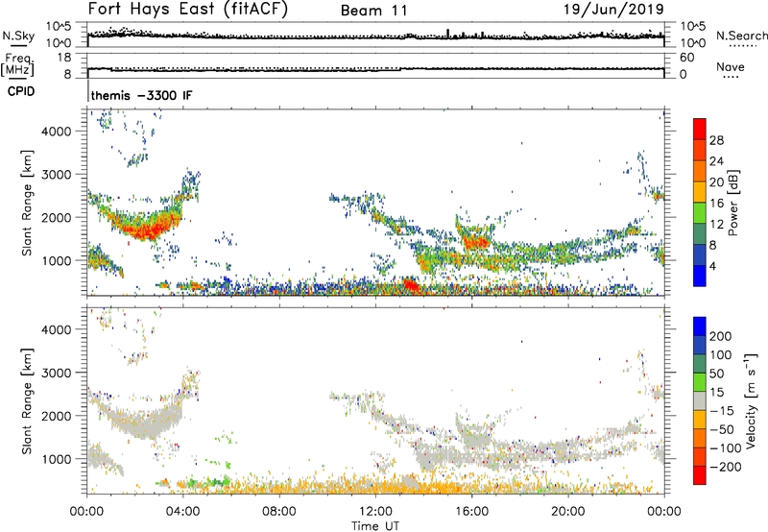Pick the yellow 16–20 dB power swatch

700,192
